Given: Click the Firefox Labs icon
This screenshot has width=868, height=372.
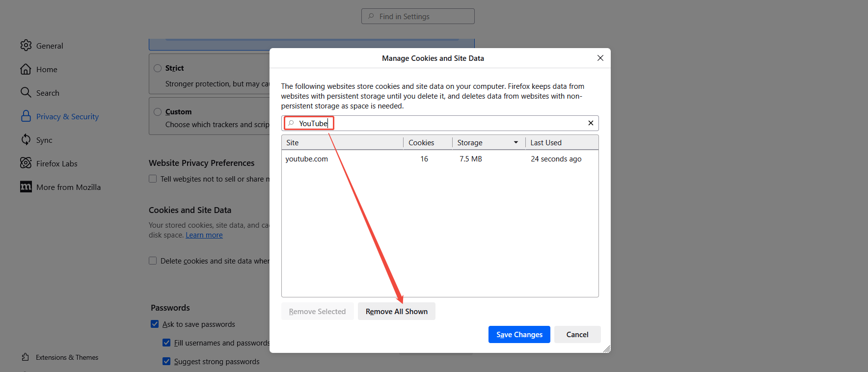Looking at the screenshot, I should pyautogui.click(x=26, y=163).
